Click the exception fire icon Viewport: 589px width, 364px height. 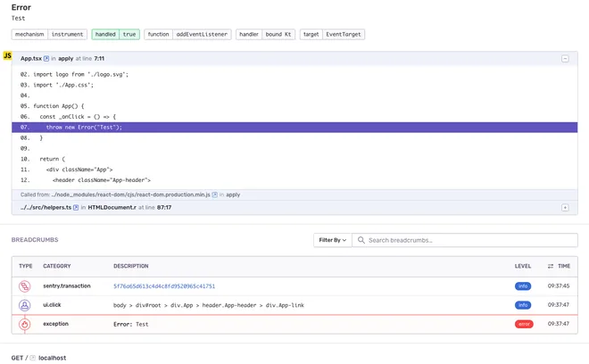[25, 324]
